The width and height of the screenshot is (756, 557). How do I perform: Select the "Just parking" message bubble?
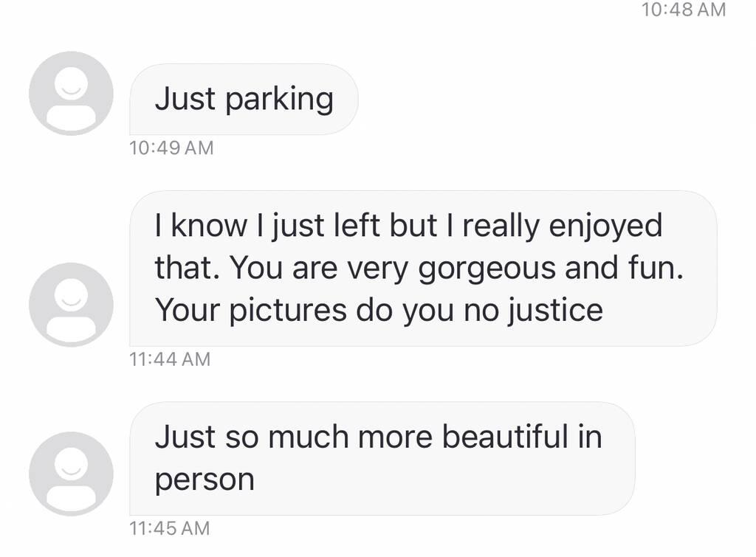tap(244, 99)
